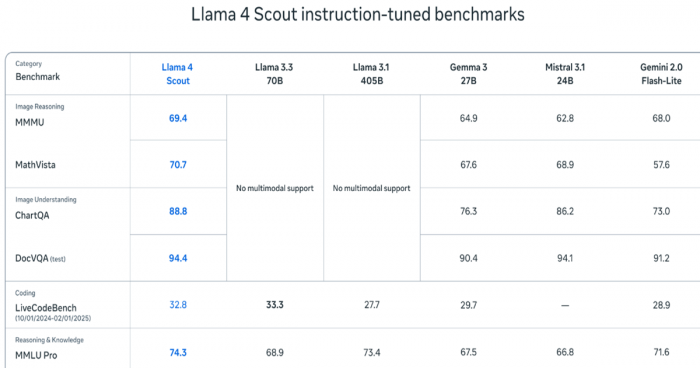700x368 pixels.
Task: Click the Gemma 3 27B header
Action: click(468, 74)
